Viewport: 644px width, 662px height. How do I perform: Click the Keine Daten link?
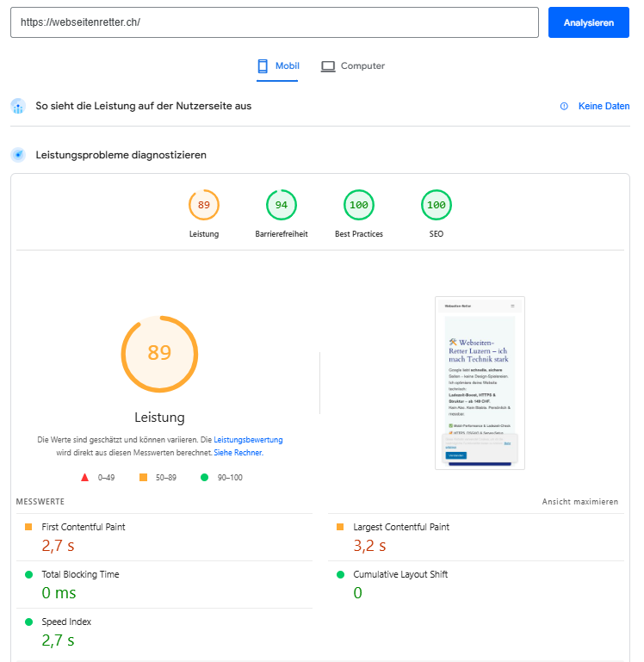click(x=604, y=106)
